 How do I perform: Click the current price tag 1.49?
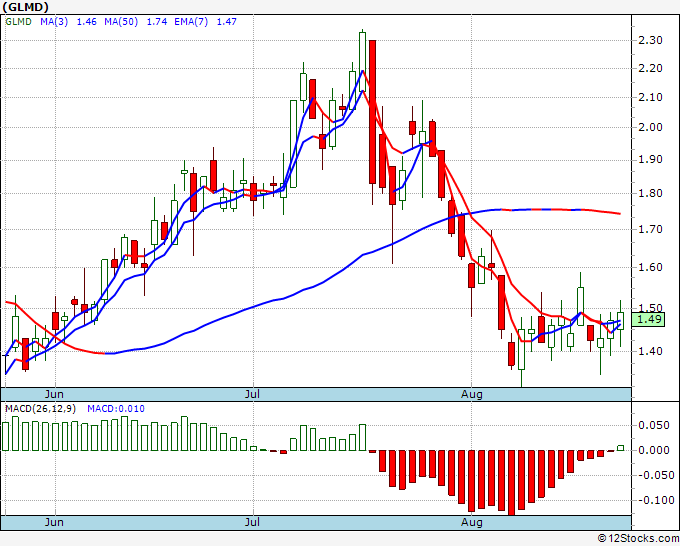click(648, 320)
